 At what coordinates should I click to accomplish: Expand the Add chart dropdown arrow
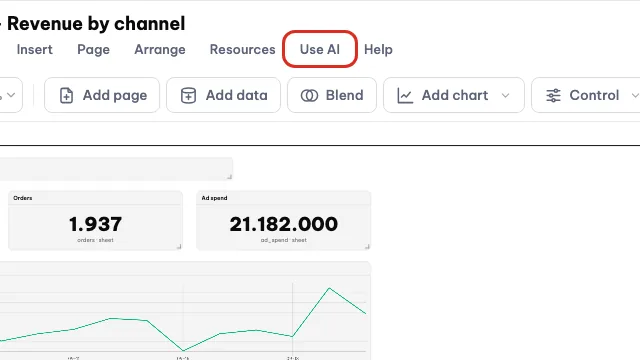[x=505, y=96]
